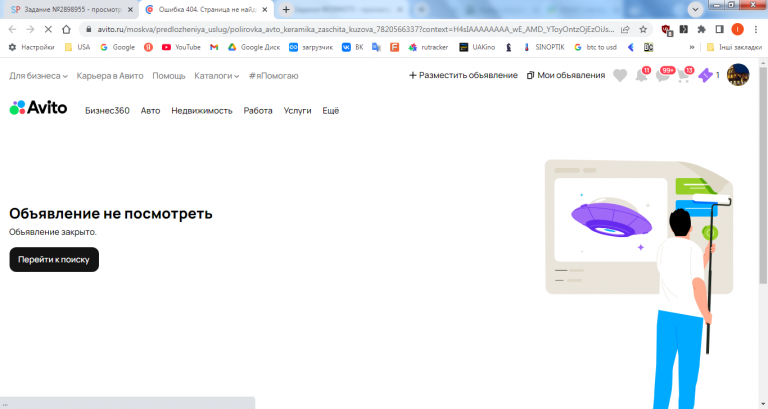Click the Avito logo

tap(38, 108)
